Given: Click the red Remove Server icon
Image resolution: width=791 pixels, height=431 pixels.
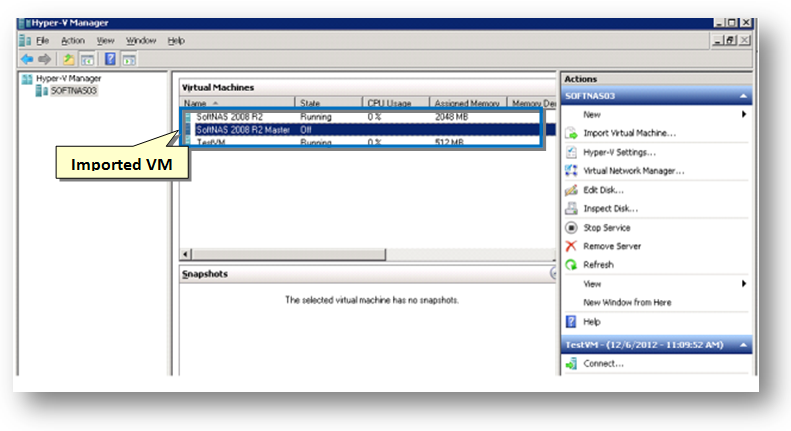Looking at the screenshot, I should point(571,246).
